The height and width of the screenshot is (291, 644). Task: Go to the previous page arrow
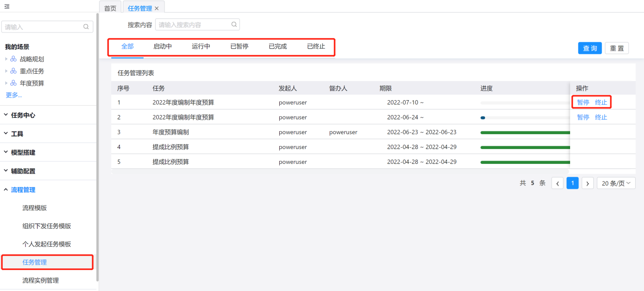[x=557, y=183]
